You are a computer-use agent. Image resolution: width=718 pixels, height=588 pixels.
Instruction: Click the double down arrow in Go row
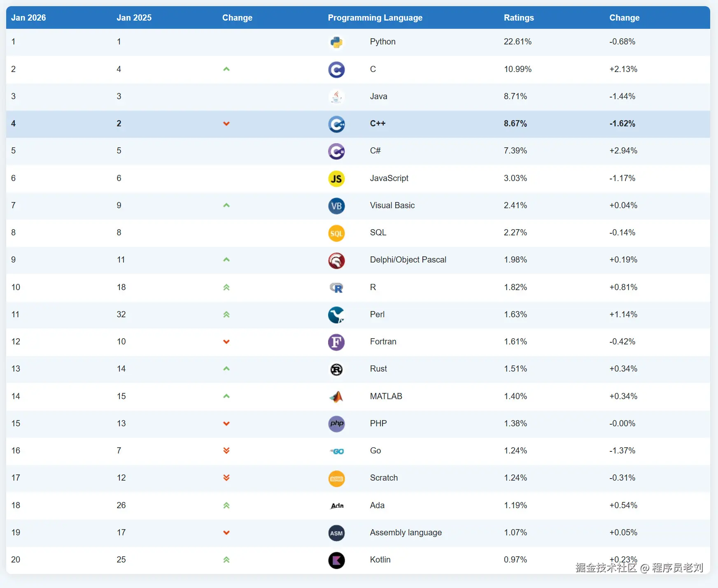(x=226, y=451)
